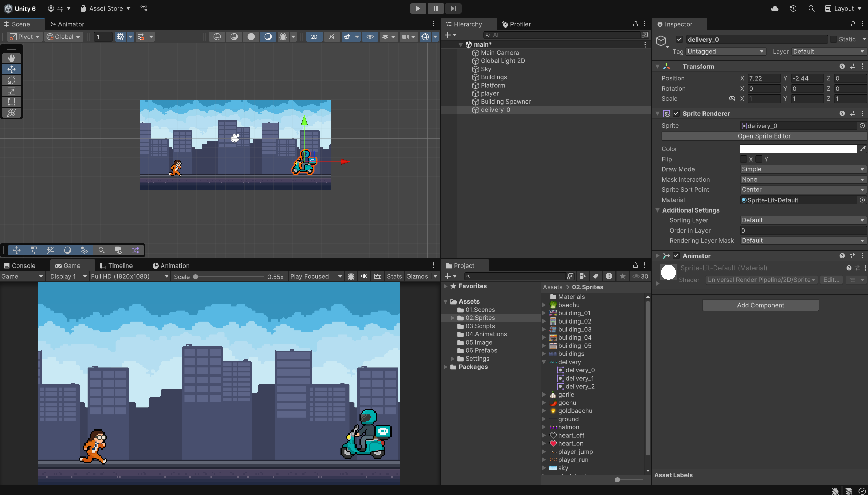The height and width of the screenshot is (495, 868).
Task: Click the Add Component button
Action: click(x=761, y=305)
